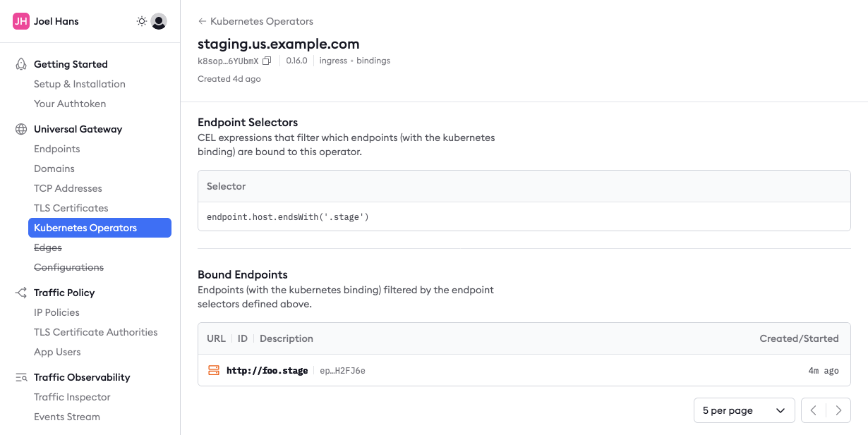Open TLS Certificates sidebar item
Image resolution: width=868 pixels, height=435 pixels.
(x=71, y=208)
